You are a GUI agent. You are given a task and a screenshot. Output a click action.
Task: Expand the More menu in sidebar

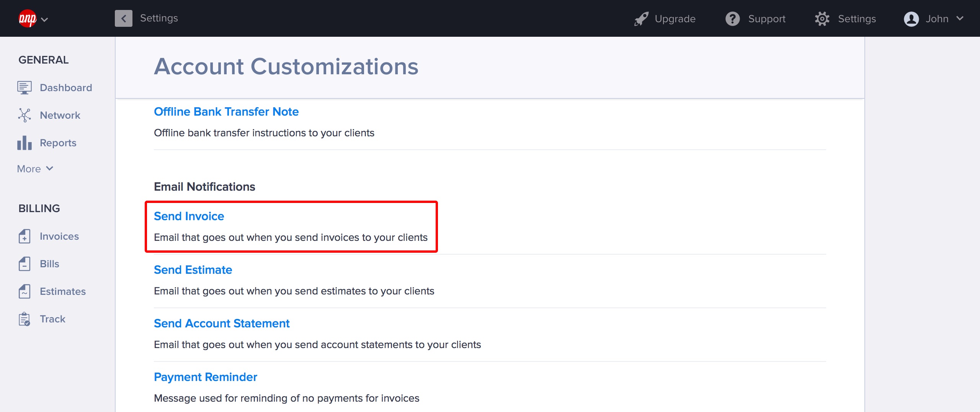point(35,169)
